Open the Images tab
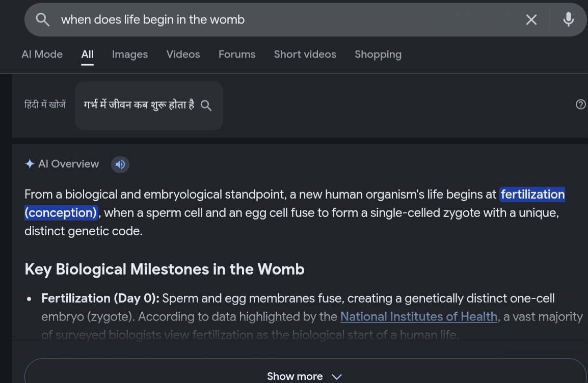This screenshot has height=383, width=588. (130, 54)
